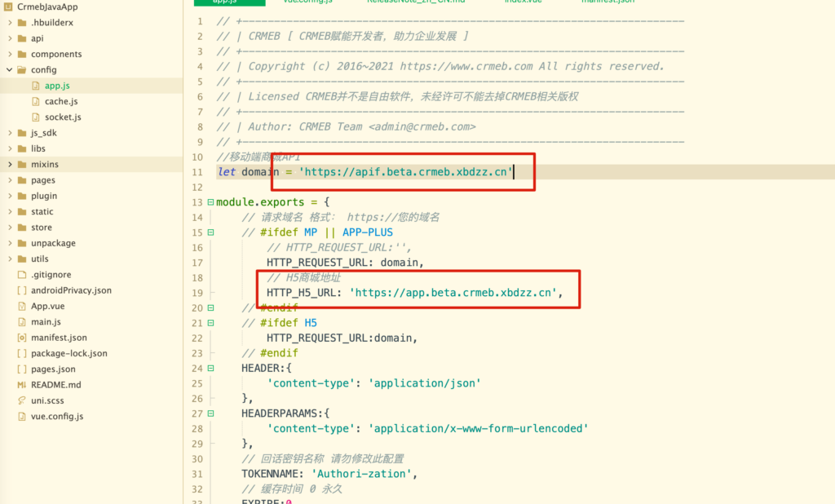Click the CrmebJavaApp project icon

tap(8, 7)
